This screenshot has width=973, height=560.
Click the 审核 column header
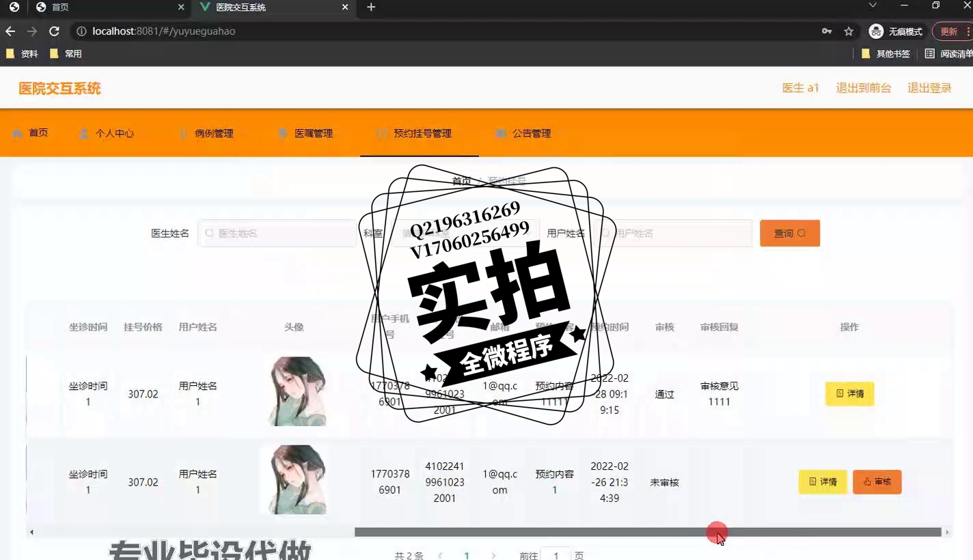pos(665,327)
